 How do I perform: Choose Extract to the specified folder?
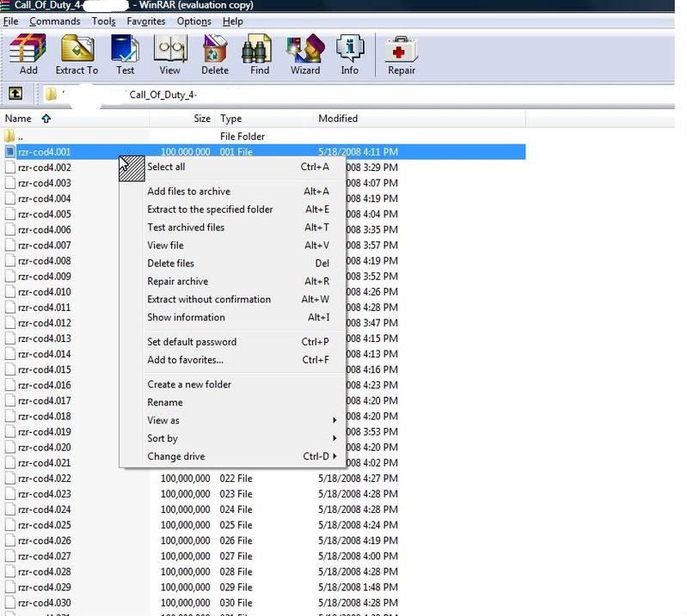click(x=210, y=210)
